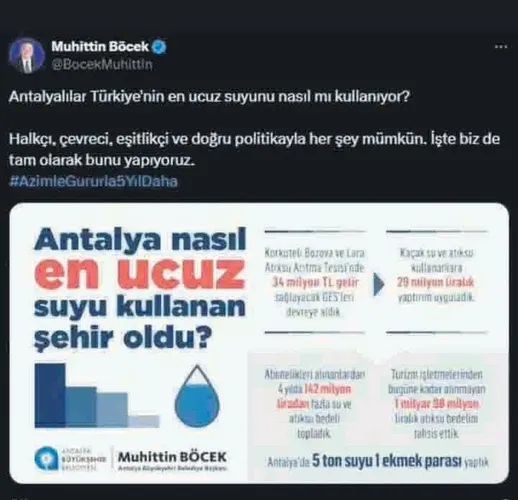This screenshot has height=500, width=518.
Task: Click the tweet's first question sentence
Action: (x=209, y=97)
